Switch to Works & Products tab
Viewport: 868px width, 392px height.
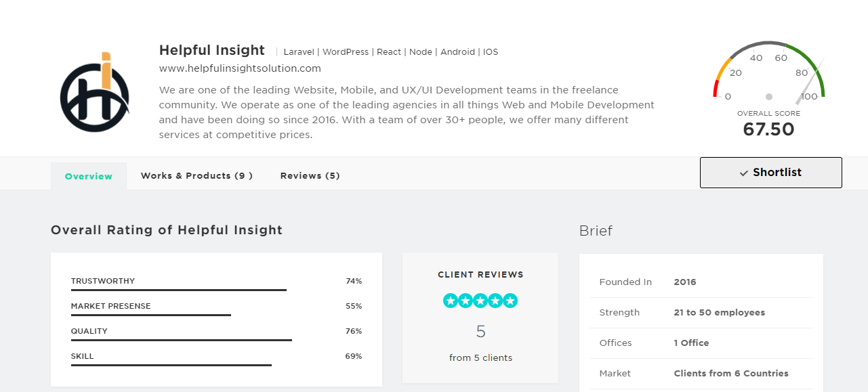pos(197,176)
